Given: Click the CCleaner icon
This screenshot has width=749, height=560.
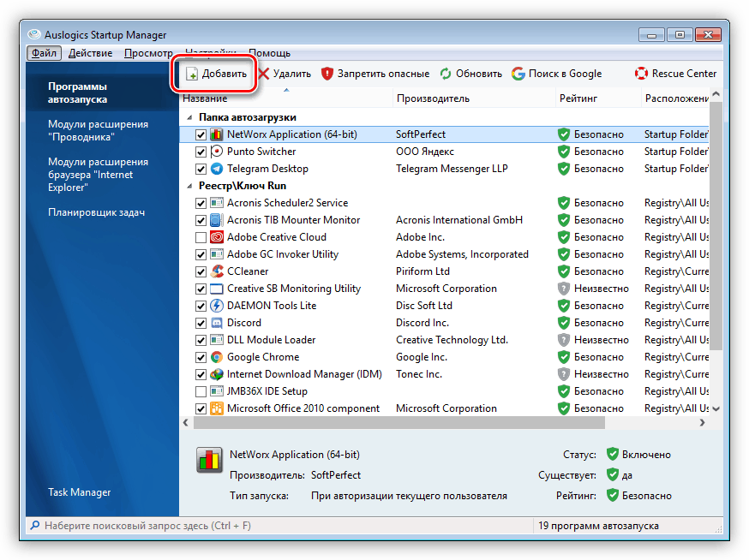Looking at the screenshot, I should 217,271.
